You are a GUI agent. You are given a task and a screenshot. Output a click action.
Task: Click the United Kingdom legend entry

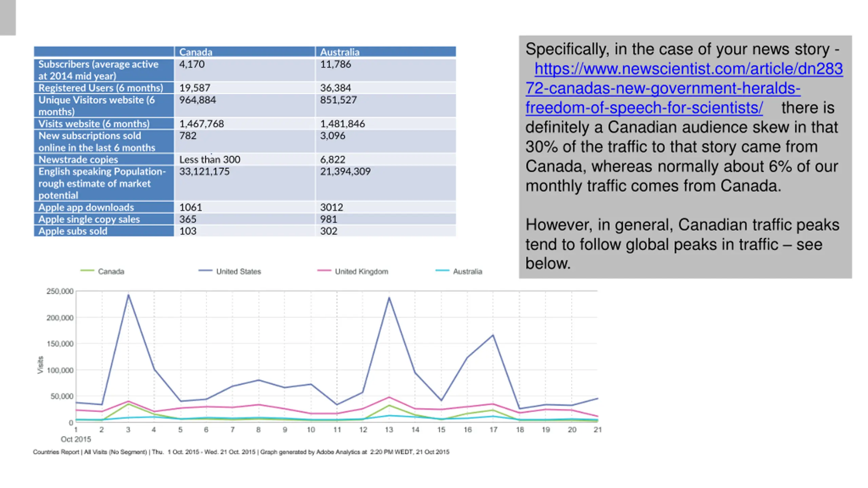click(361, 271)
